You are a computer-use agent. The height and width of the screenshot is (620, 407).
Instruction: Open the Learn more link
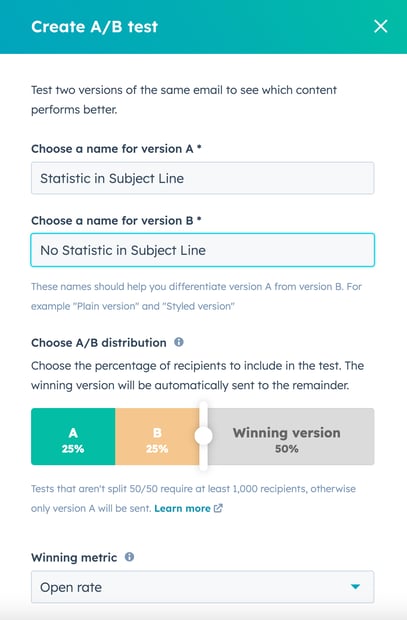pyautogui.click(x=182, y=508)
